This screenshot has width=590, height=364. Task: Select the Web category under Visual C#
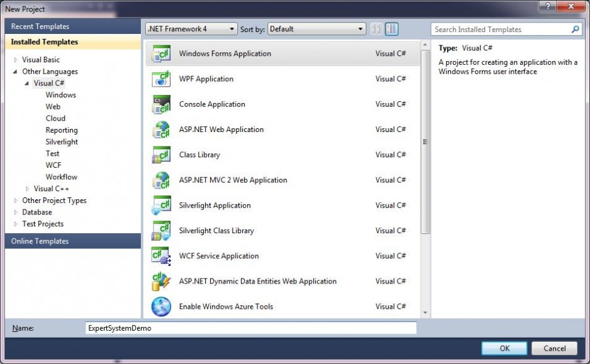tap(53, 106)
